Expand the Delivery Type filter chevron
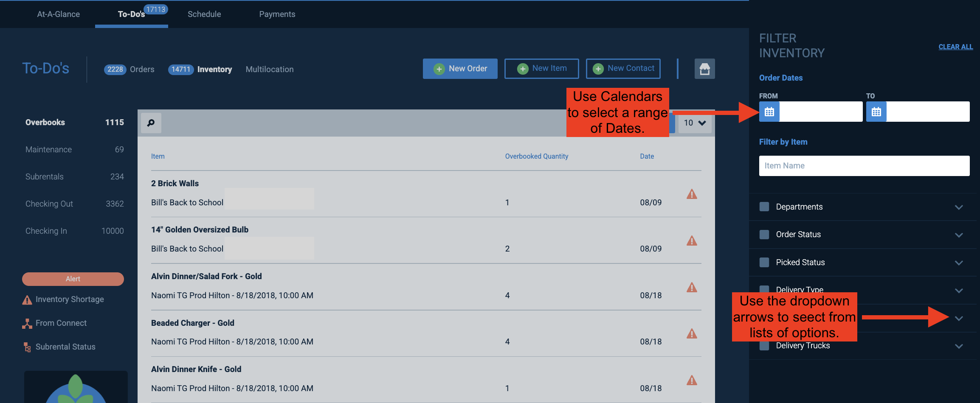This screenshot has height=403, width=980. (959, 291)
